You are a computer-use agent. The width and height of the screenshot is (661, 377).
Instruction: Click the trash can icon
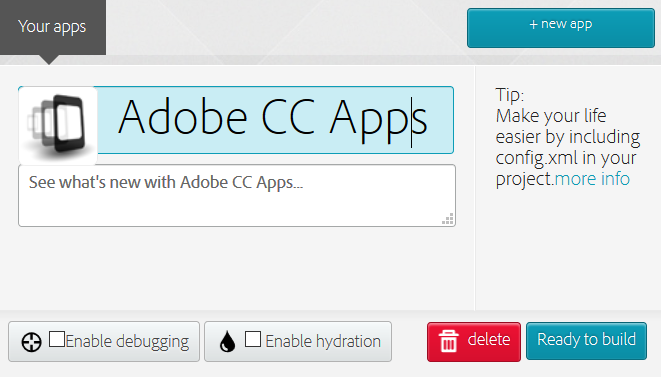click(x=449, y=341)
